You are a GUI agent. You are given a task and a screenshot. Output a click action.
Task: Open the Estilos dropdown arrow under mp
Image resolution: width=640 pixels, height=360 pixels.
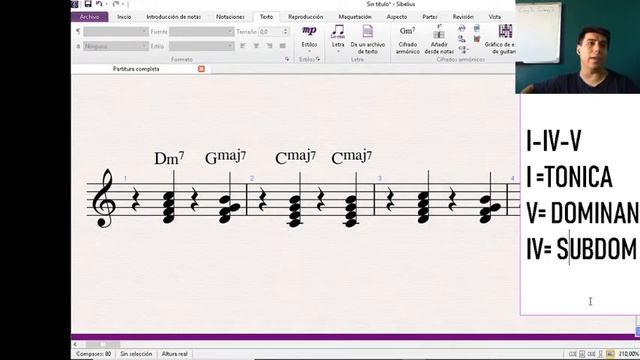coord(309,51)
